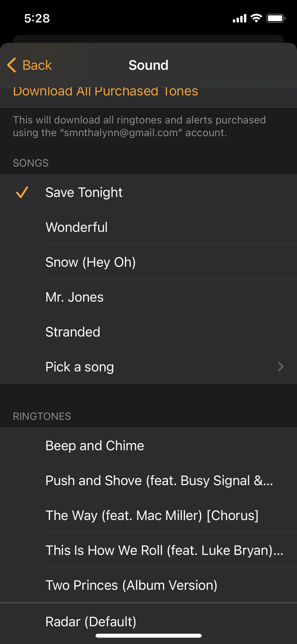Select the Mr. Jones song
The height and width of the screenshot is (644, 297).
(x=148, y=297)
